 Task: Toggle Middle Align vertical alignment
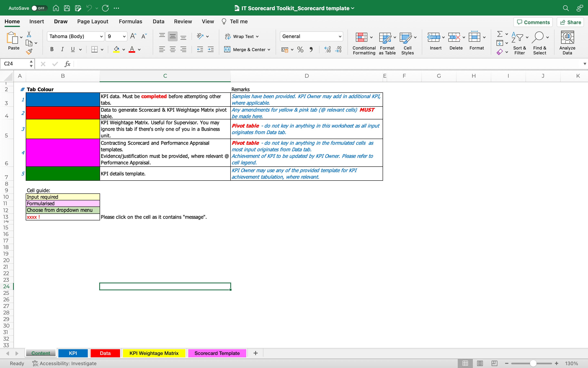173,37
